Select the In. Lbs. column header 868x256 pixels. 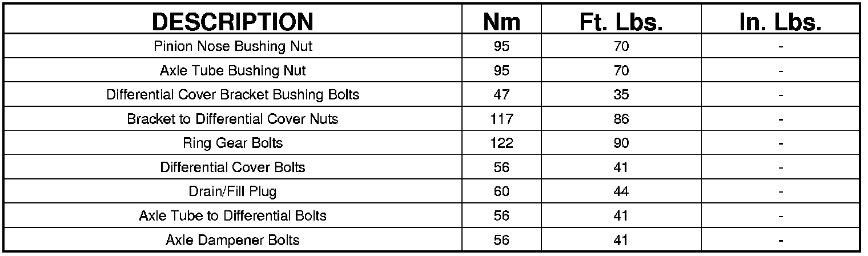[x=780, y=22]
